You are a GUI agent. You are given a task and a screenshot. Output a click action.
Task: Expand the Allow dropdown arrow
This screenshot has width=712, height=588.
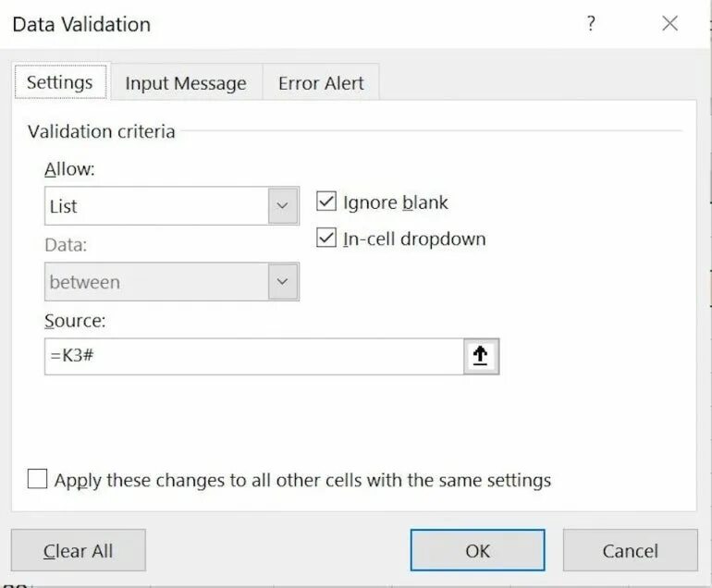283,206
